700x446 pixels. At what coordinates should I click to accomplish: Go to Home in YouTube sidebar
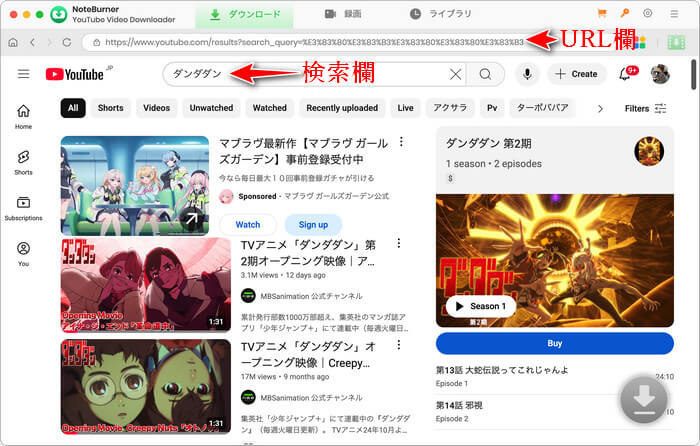tap(24, 117)
